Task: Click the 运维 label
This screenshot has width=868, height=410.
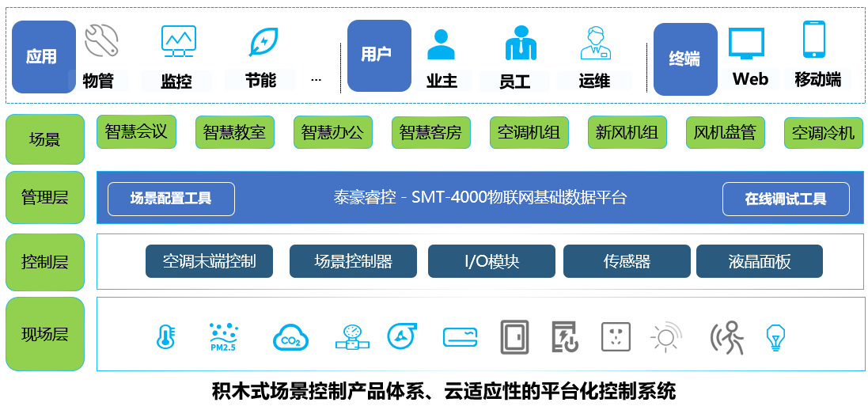Action: coord(594,82)
